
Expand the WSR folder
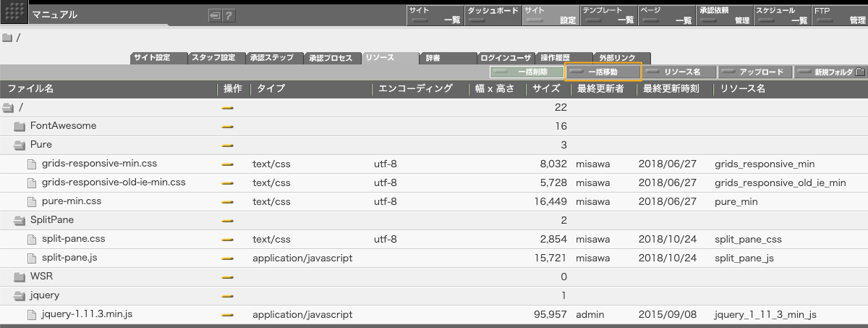coord(20,277)
